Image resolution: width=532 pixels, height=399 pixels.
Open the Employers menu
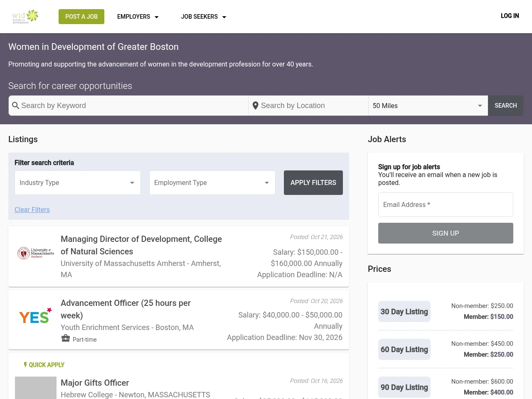(138, 17)
